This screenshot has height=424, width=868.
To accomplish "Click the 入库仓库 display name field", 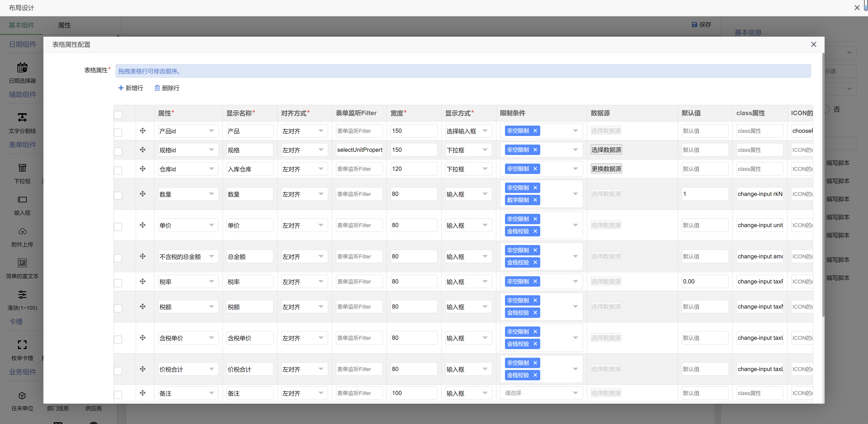I will pos(250,169).
